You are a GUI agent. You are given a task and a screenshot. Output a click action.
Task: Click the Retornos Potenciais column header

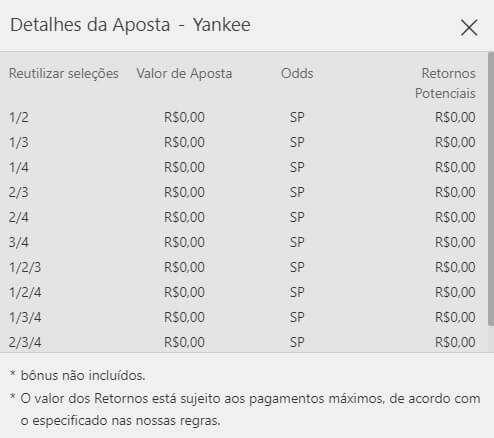pos(445,83)
